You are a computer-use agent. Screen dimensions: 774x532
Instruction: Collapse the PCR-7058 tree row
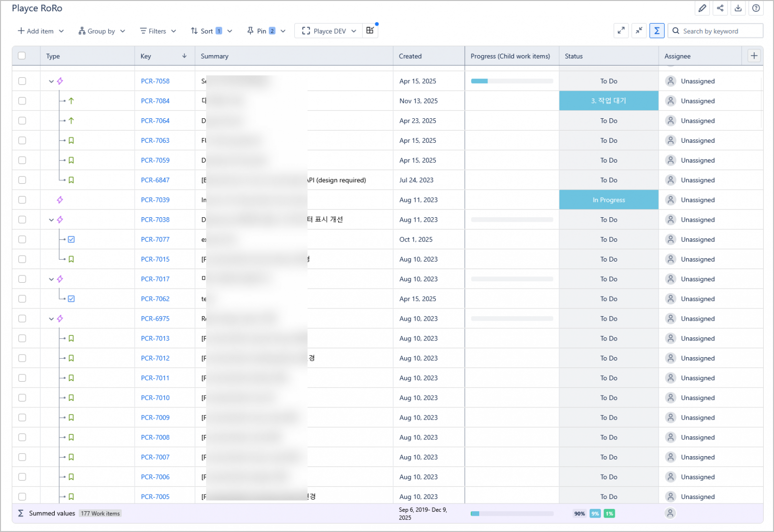[x=51, y=81]
